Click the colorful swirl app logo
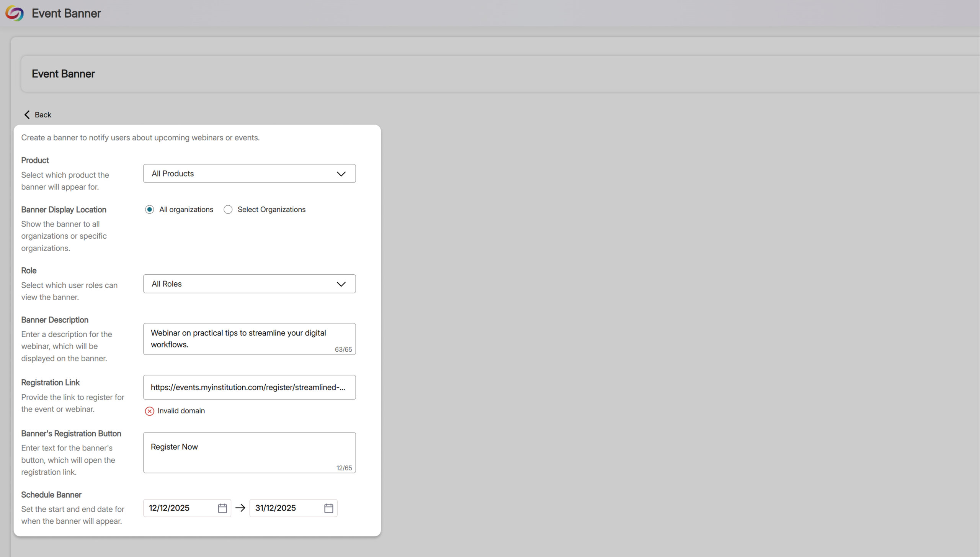The height and width of the screenshot is (557, 980). (15, 13)
